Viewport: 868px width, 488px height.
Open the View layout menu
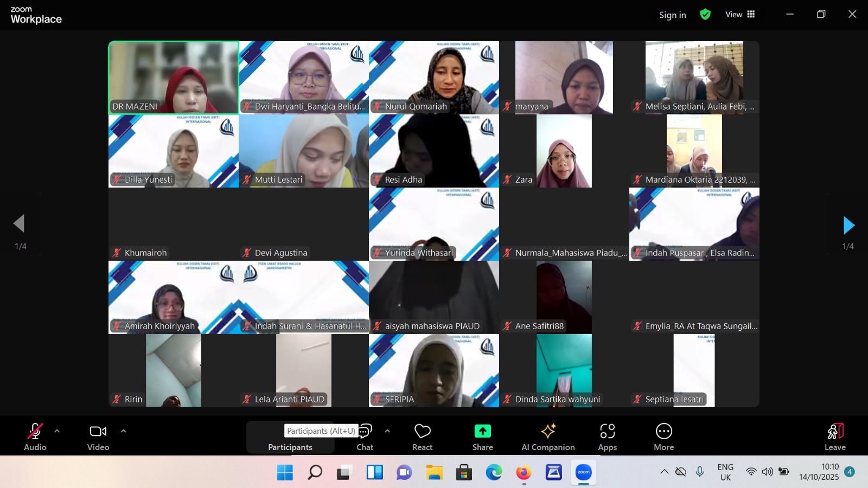[x=740, y=15]
